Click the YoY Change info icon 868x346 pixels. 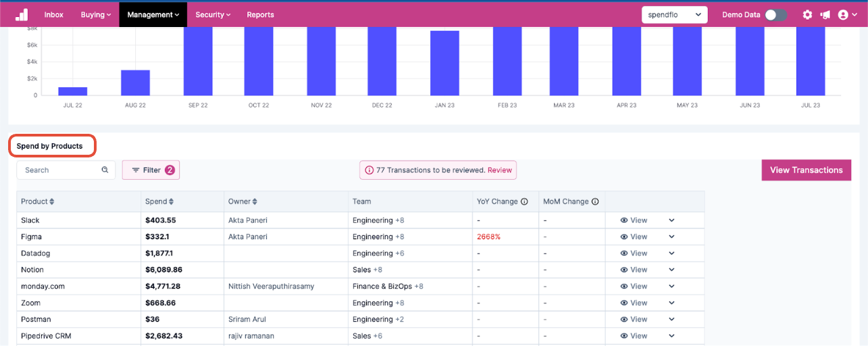click(524, 201)
